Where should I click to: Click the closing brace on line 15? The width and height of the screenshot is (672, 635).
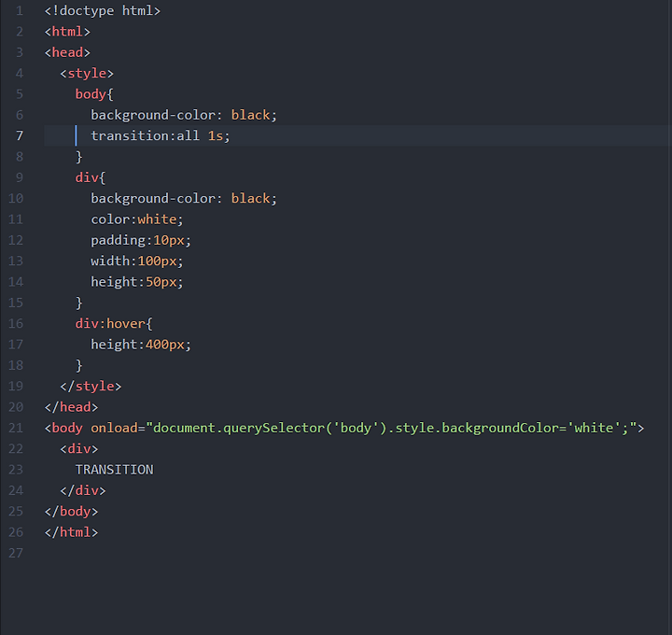click(x=78, y=303)
